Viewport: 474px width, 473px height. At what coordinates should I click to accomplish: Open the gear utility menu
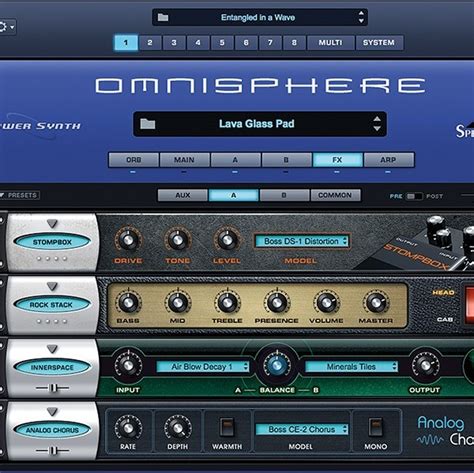(6, 27)
